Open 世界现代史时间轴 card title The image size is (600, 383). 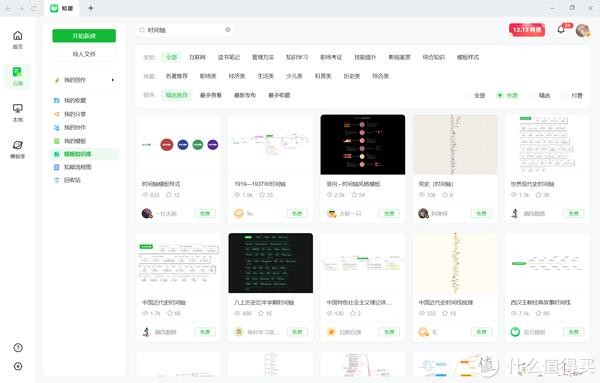[x=532, y=184]
